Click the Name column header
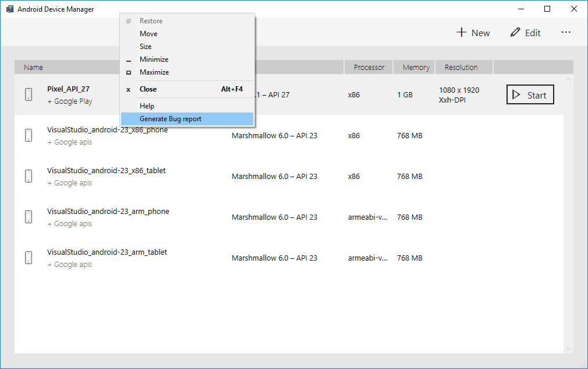588x369 pixels. pyautogui.click(x=33, y=67)
